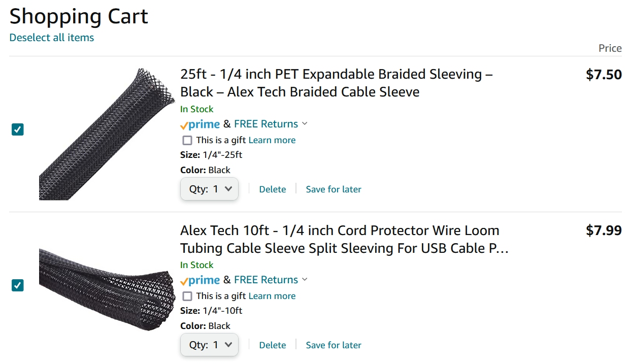Image resolution: width=629 pixels, height=364 pixels.
Task: Click the Prime logo on the 25ft sleeving item
Action: (200, 124)
